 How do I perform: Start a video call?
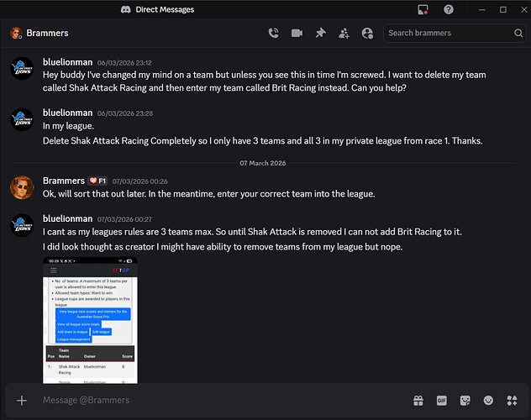tap(297, 34)
